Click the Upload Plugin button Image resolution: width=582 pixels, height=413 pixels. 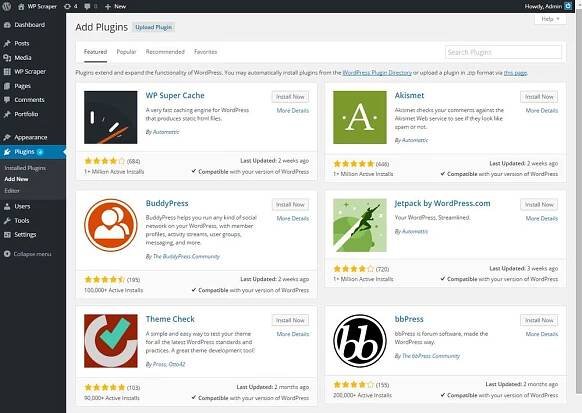(154, 27)
